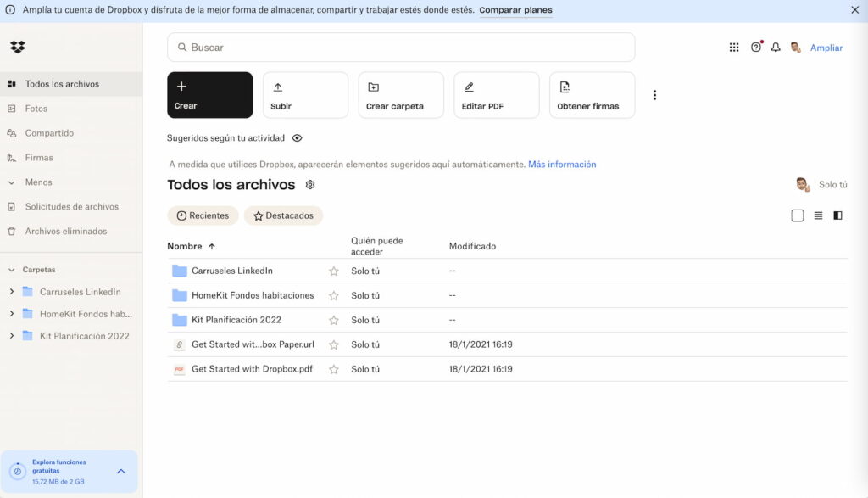The width and height of the screenshot is (868, 498).
Task: Click the PDF file icon for Get Started with Dropbox.pdf
Action: (x=180, y=369)
